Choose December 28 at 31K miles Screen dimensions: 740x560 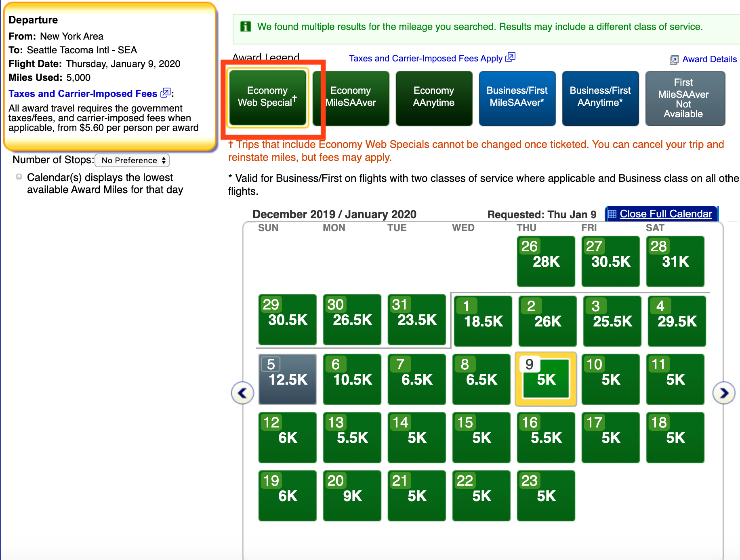pos(675,261)
